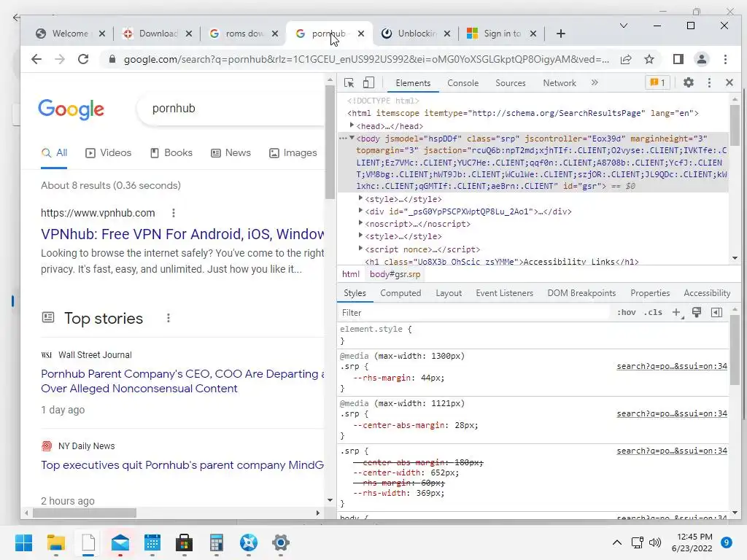Open Windows Start menu
This screenshot has height=560, width=747.
click(x=23, y=542)
